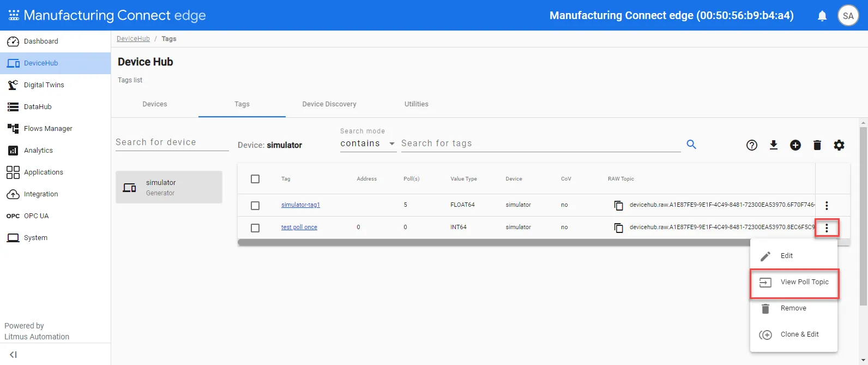This screenshot has height=365, width=868.
Task: Click the delete tags trash icon
Action: pyautogui.click(x=817, y=145)
